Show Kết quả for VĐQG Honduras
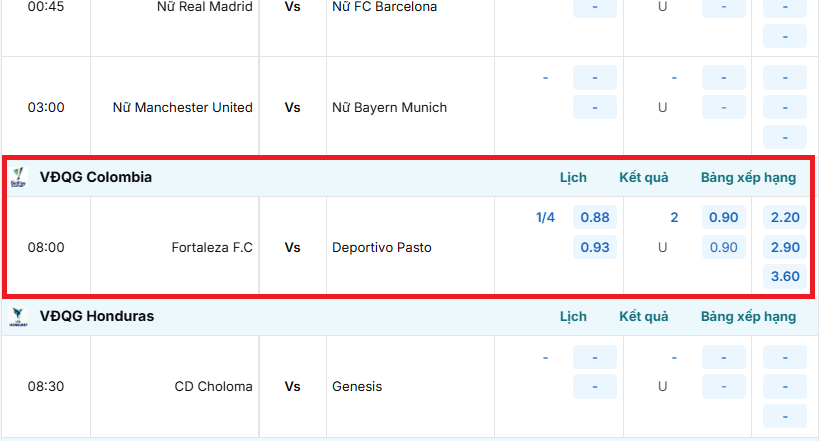This screenshot has width=819, height=441. tap(643, 316)
